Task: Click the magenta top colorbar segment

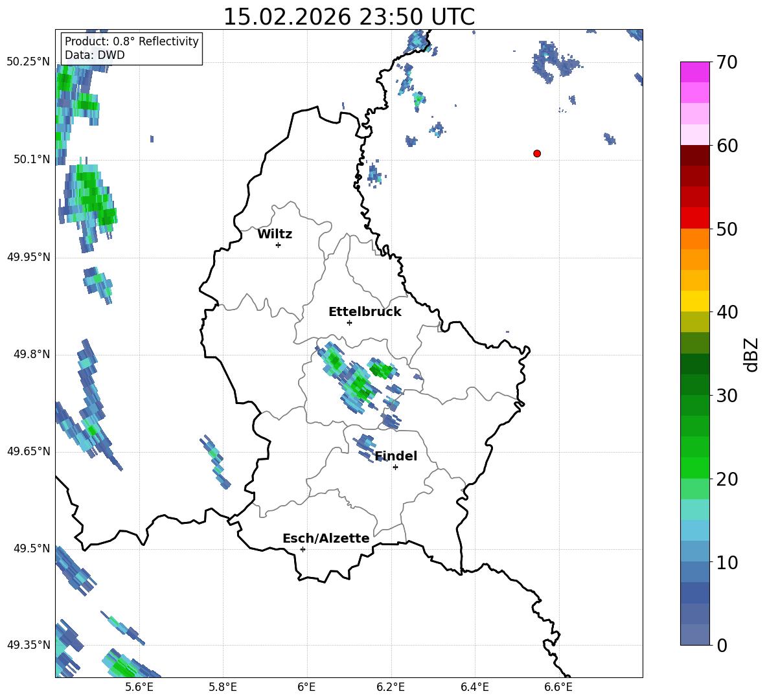Action: 694,72
